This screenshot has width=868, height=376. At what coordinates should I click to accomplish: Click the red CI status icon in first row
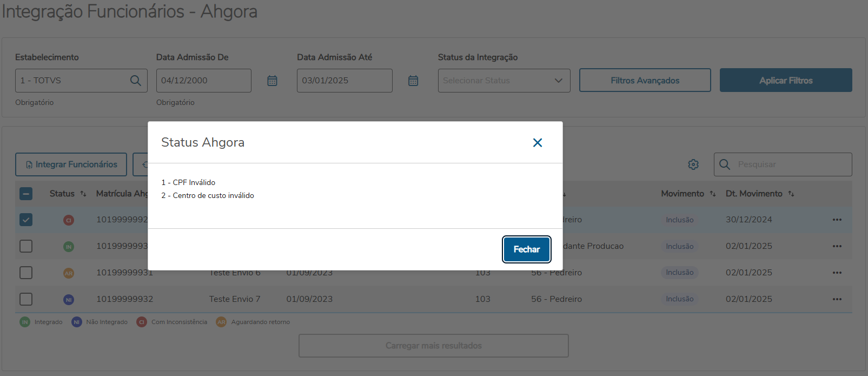(x=69, y=220)
